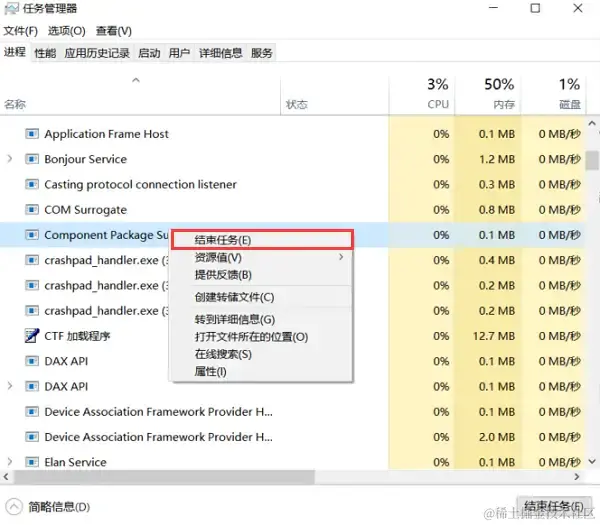Open the 选项(O) menu
Image resolution: width=600 pixels, height=525 pixels.
point(67,31)
